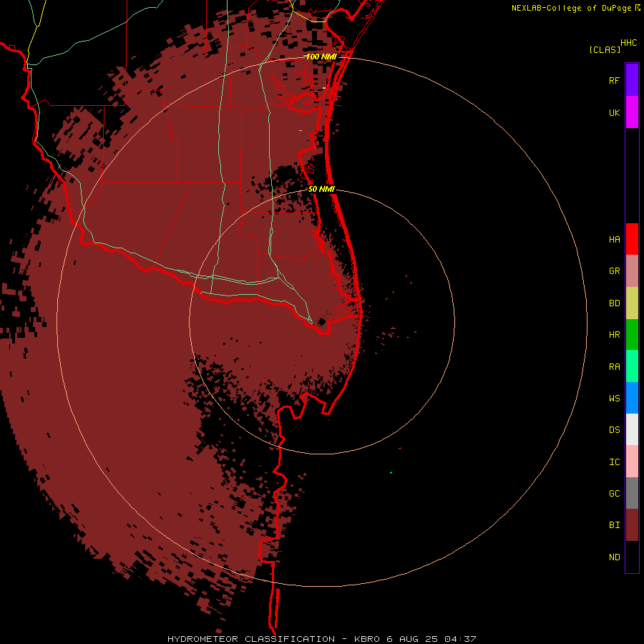Click the WS legend label
The height and width of the screenshot is (644, 644).
(614, 399)
